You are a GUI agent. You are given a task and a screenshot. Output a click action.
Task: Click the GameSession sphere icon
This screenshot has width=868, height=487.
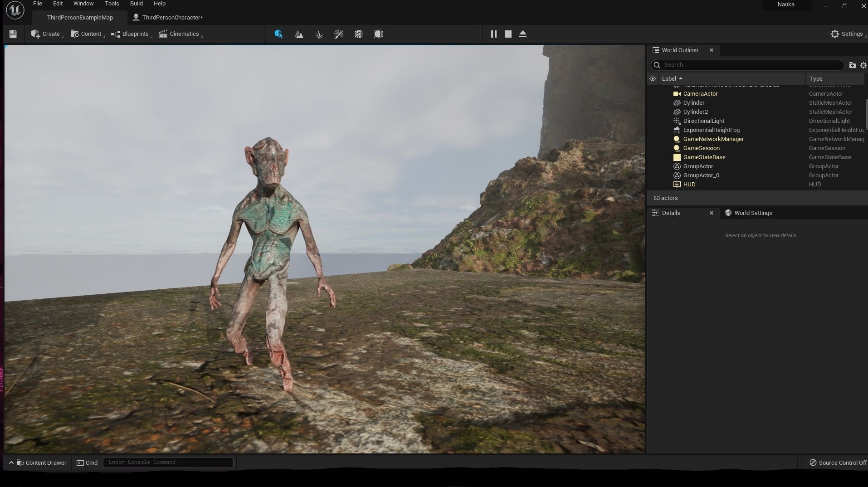tap(677, 148)
